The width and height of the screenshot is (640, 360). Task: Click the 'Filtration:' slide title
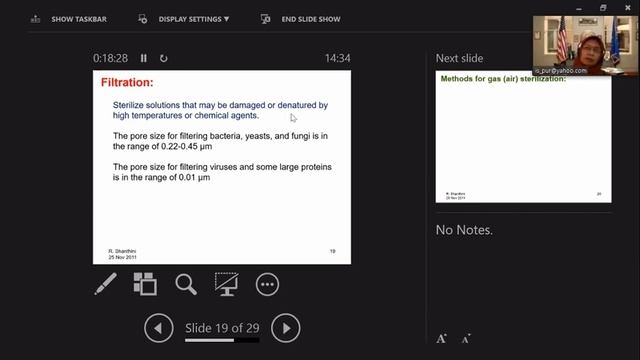pos(127,82)
